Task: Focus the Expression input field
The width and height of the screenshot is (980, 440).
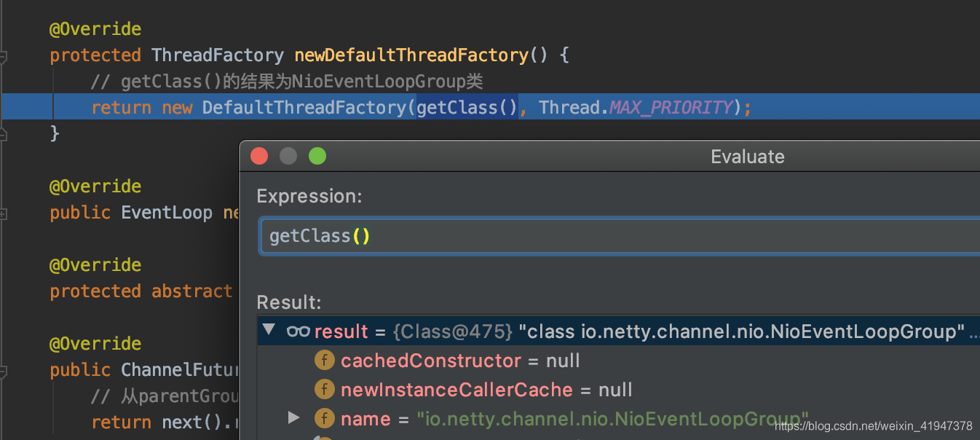Action: [619, 237]
